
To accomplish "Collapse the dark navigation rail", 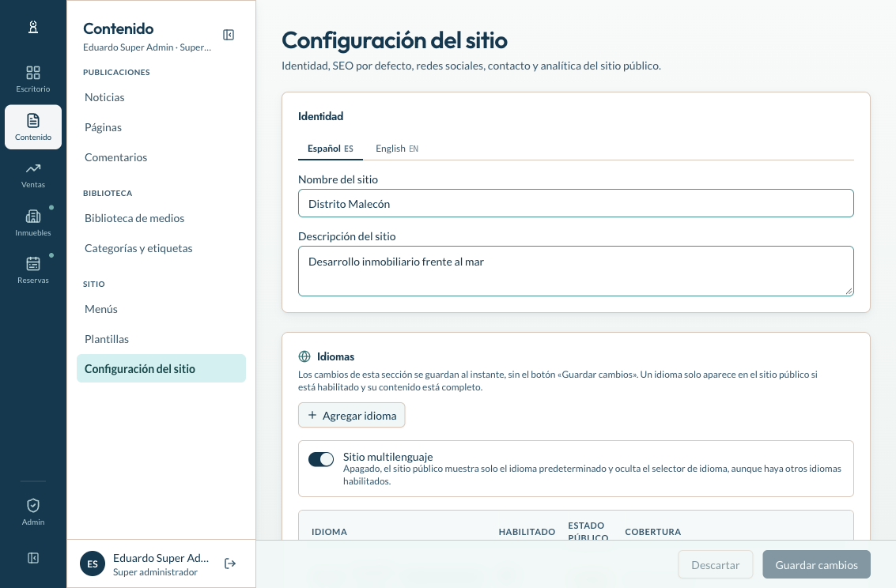I will 33,558.
